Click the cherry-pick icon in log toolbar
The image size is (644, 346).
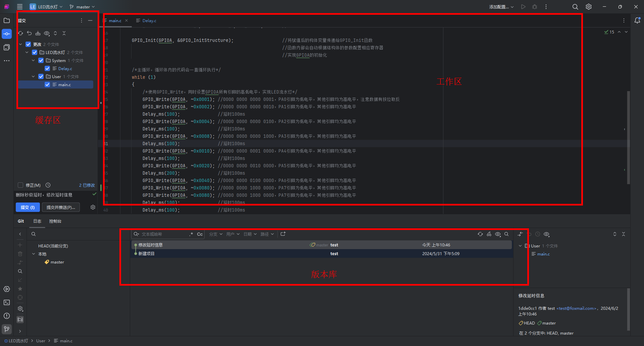pos(489,234)
